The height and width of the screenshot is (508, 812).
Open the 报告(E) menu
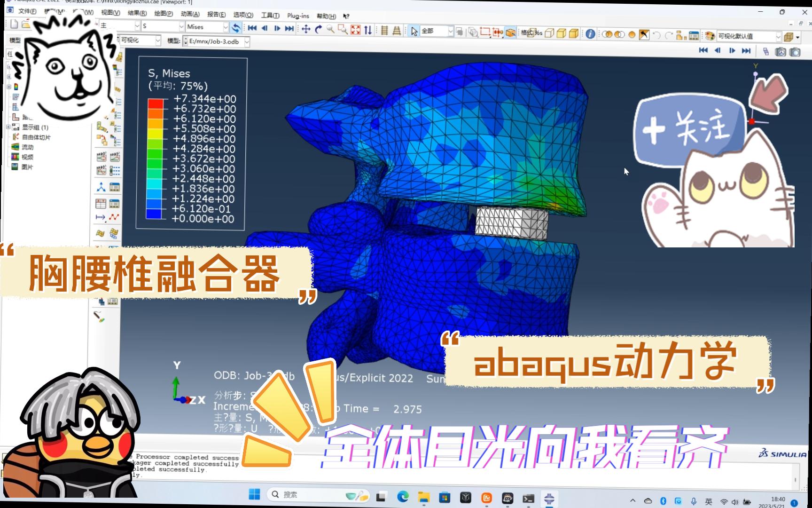coord(216,15)
